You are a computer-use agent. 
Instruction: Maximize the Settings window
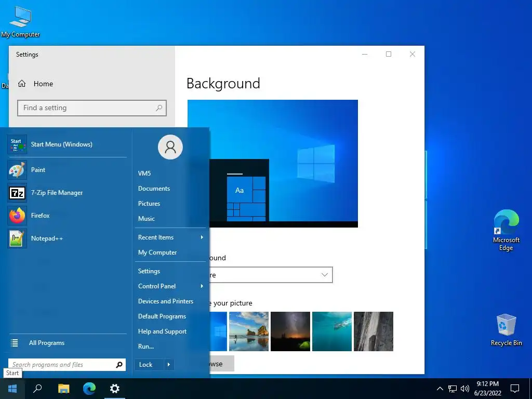[389, 54]
